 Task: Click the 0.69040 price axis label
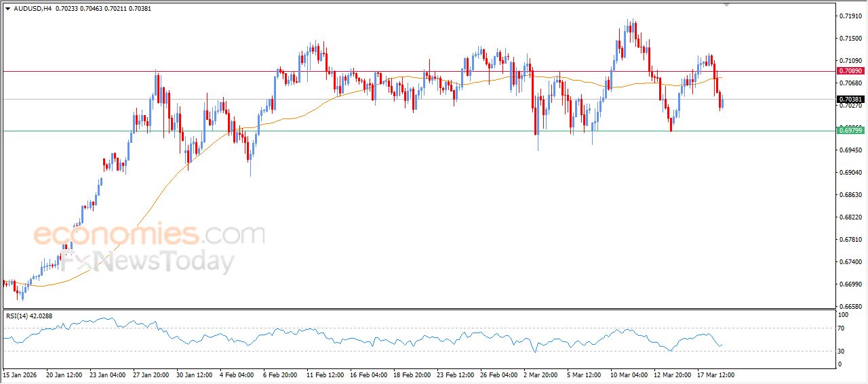[850, 172]
